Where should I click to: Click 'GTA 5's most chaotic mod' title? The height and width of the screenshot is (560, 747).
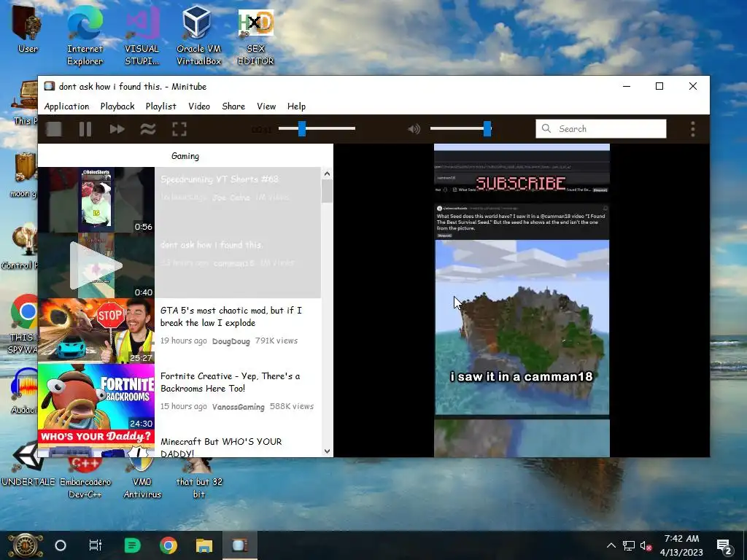point(231,316)
